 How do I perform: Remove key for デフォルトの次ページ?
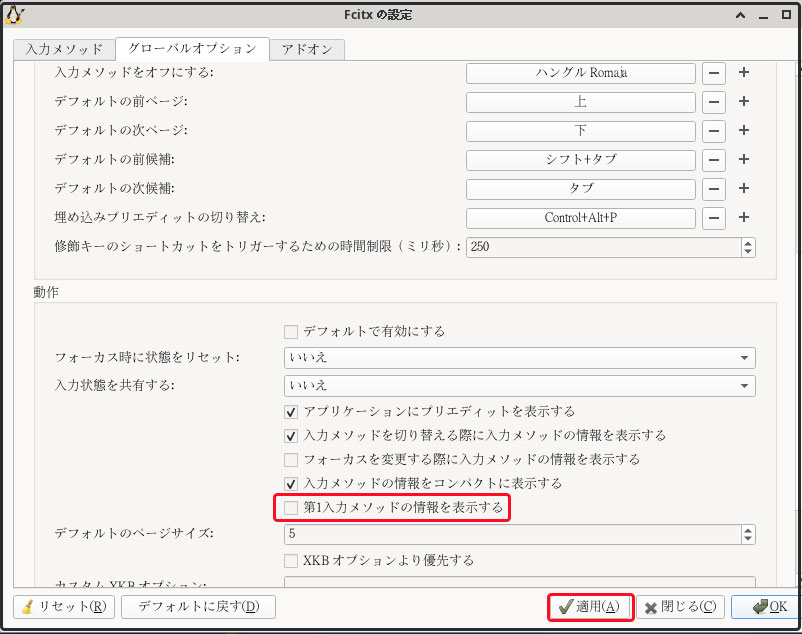pyautogui.click(x=714, y=131)
